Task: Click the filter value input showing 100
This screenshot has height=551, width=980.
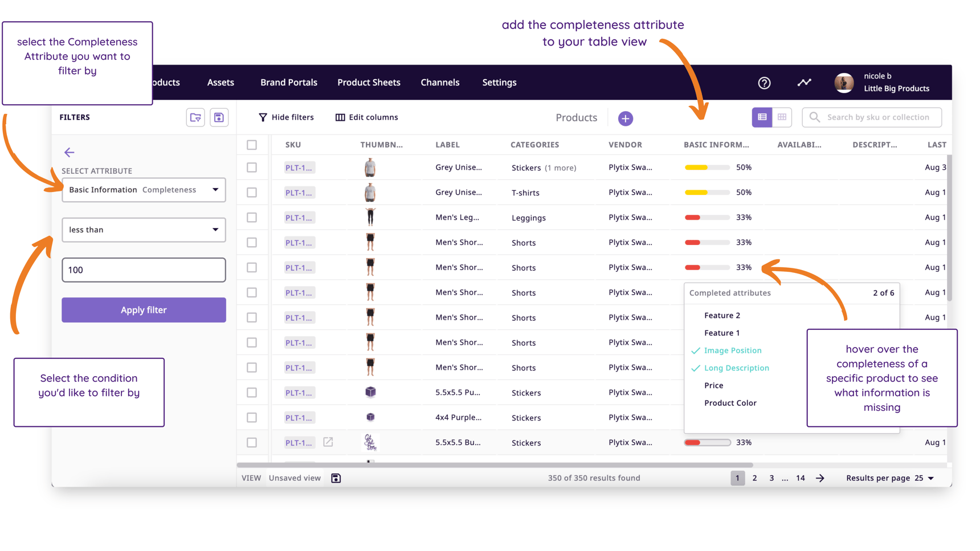Action: click(144, 270)
